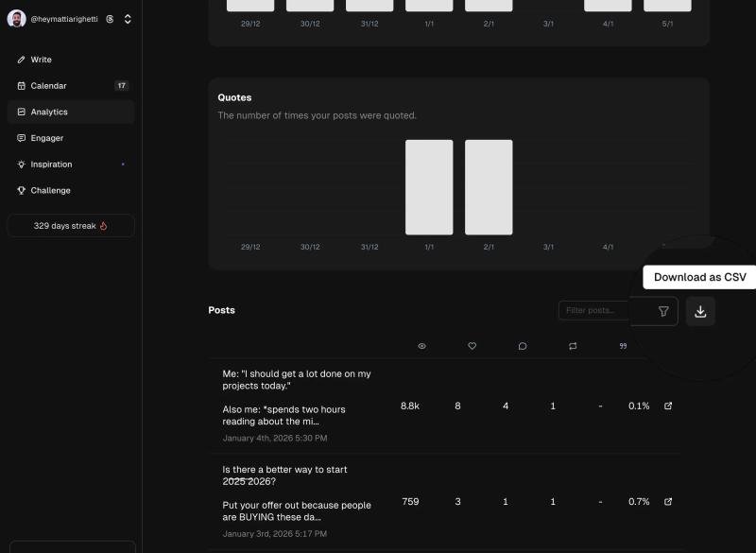Click the filter funnel icon beside Filter posts
This screenshot has width=756, height=553.
point(662,311)
